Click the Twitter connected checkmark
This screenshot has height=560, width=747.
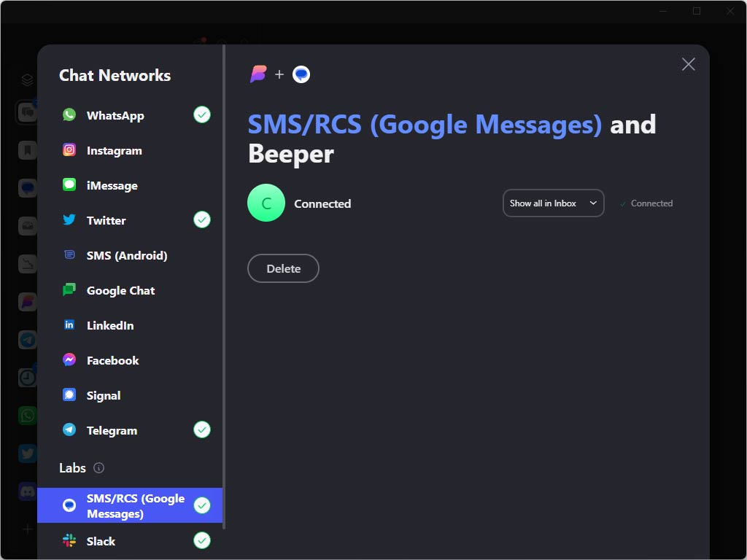pos(202,219)
